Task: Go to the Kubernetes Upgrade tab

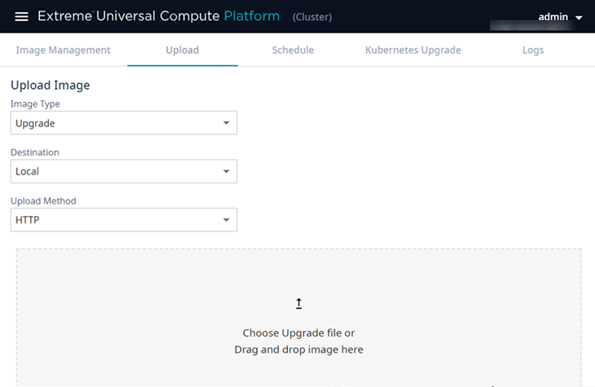Action: (x=413, y=50)
